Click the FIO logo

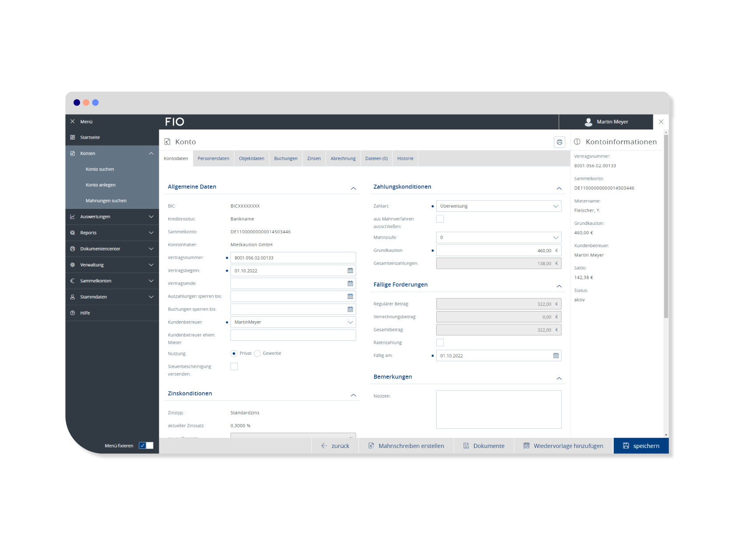tap(175, 122)
